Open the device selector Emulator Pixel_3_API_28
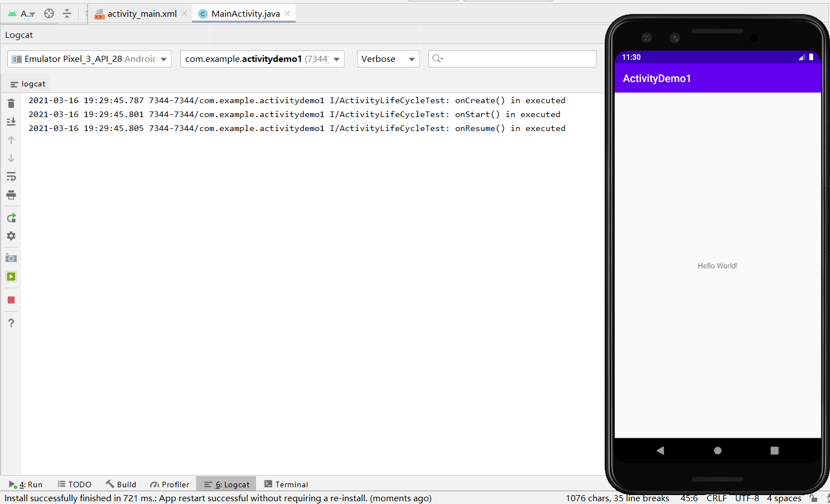Viewport: 830px width, 504px height. tap(89, 59)
